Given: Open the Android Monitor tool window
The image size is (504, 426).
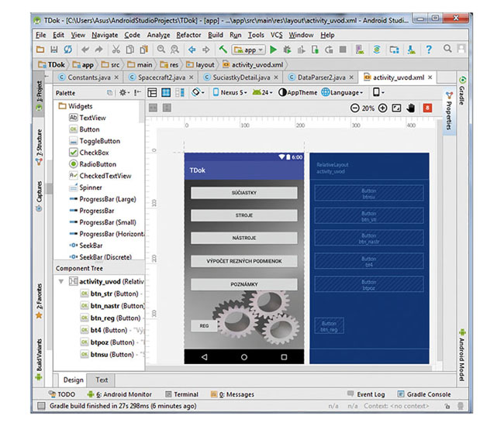Looking at the screenshot, I should 119,394.
